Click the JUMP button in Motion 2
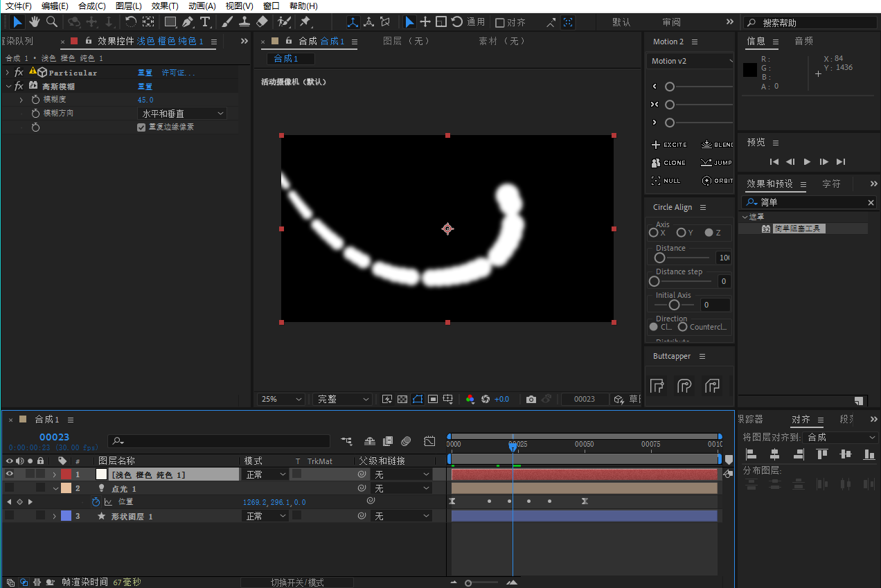 coord(717,163)
